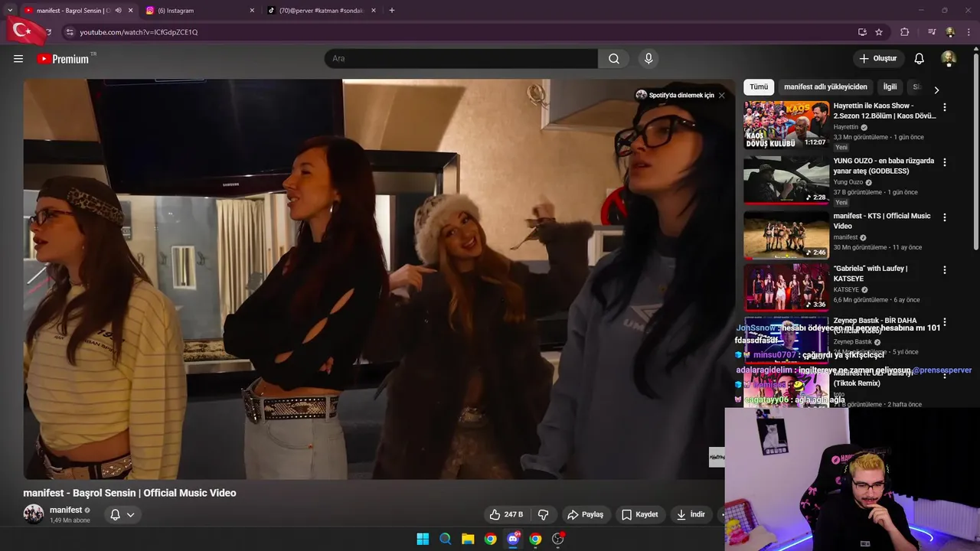Viewport: 980px width, 551px height.
Task: Switch to the TikTok @perver tab
Action: coord(322,11)
